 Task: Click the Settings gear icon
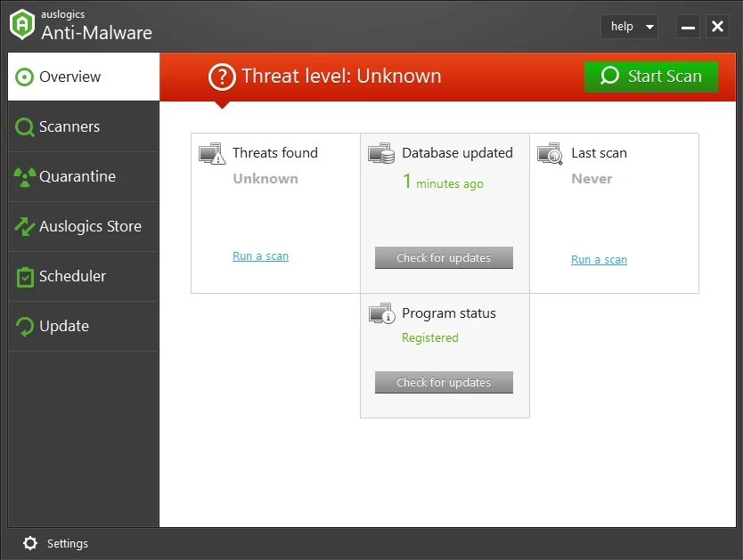pyautogui.click(x=30, y=543)
